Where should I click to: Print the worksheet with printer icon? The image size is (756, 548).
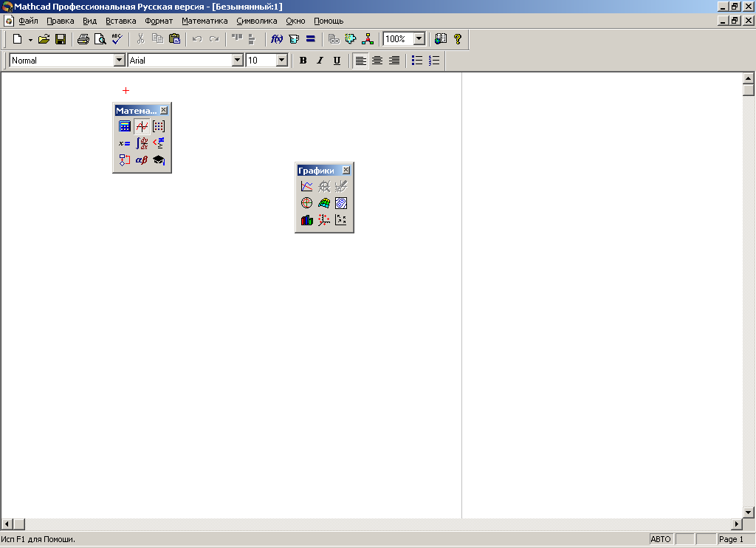pyautogui.click(x=83, y=39)
